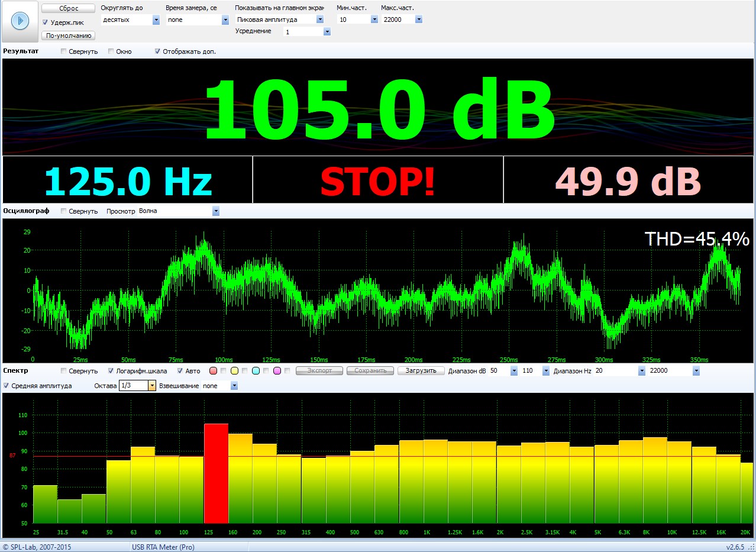The image size is (756, 552).
Task: Click the Сохранить button in the spectrum bar
Action: click(370, 370)
